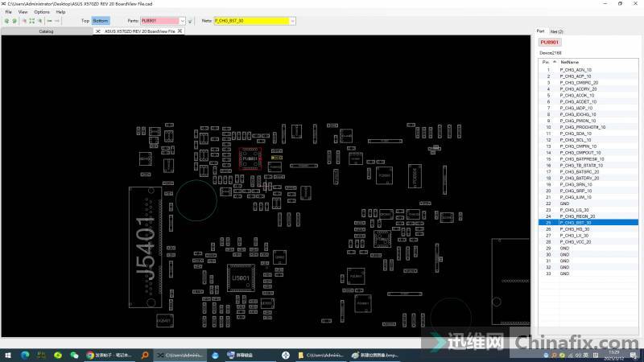Select pin 19 row P_CHG_SRN_10
Viewport: 644px width, 362px height.
click(588, 184)
